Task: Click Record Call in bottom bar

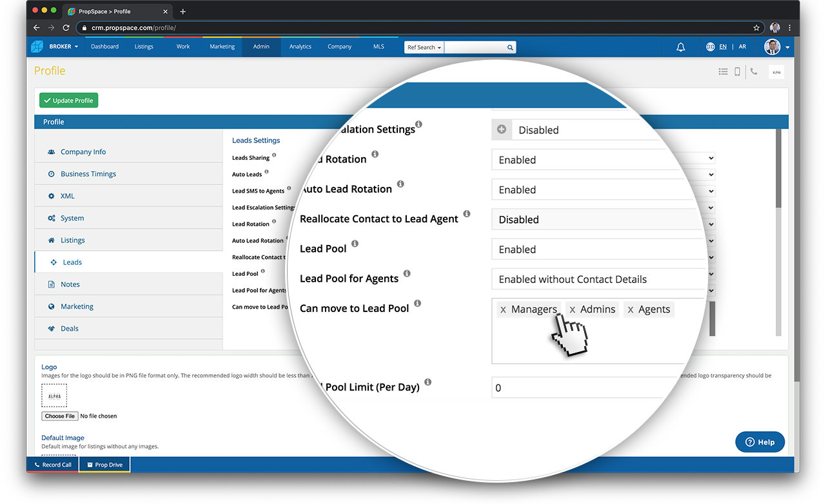Action: [x=53, y=465]
